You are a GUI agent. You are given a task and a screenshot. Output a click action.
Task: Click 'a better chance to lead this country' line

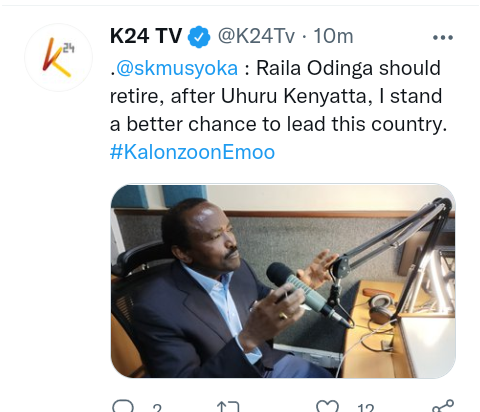278,124
